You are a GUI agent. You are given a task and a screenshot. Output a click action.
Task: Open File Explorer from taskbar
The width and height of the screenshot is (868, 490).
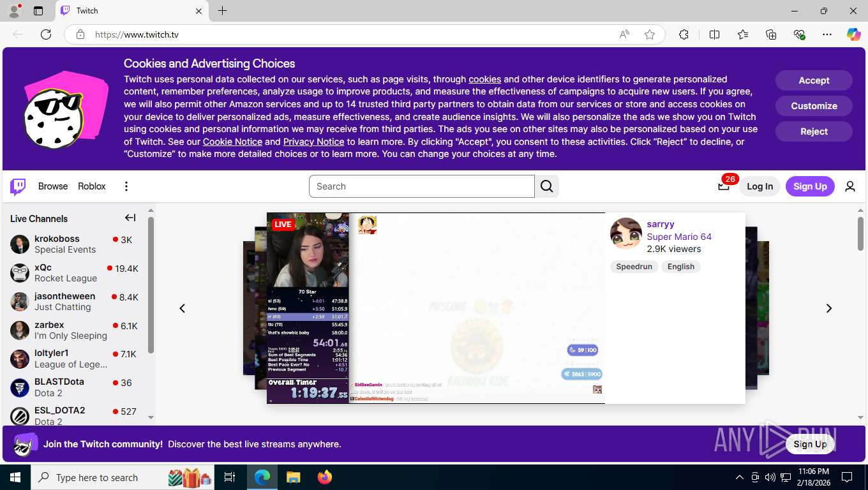pyautogui.click(x=293, y=477)
